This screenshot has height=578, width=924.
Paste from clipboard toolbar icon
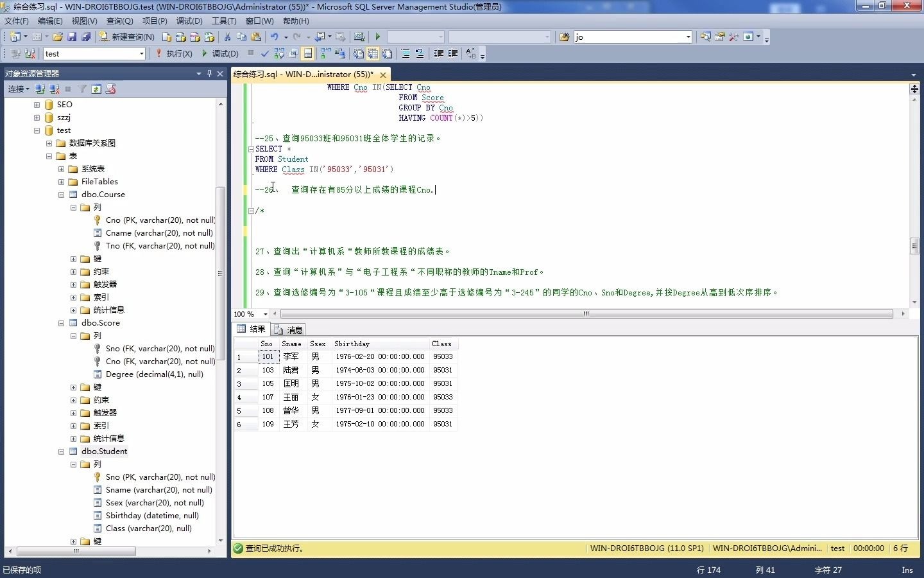point(256,37)
